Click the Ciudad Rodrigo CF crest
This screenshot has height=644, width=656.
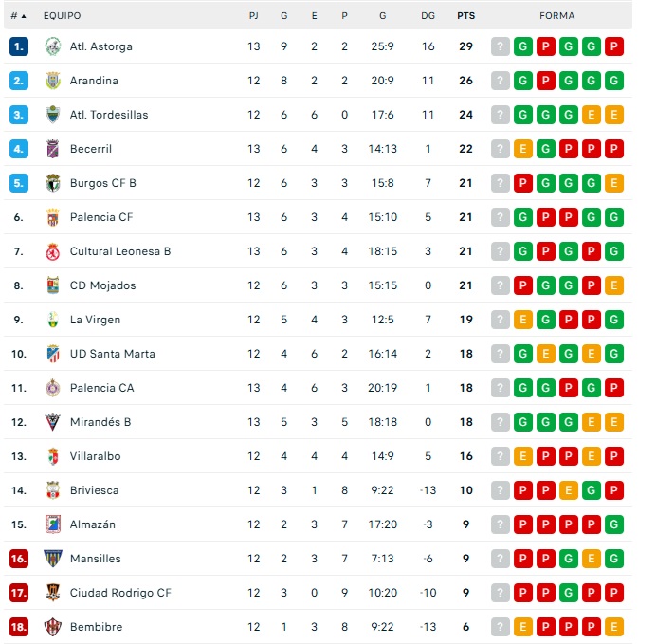click(53, 593)
